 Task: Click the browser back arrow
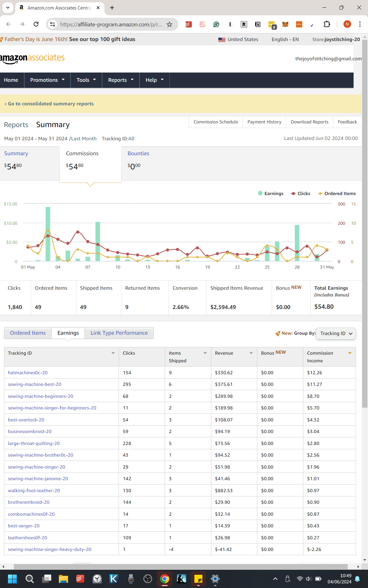(9, 24)
